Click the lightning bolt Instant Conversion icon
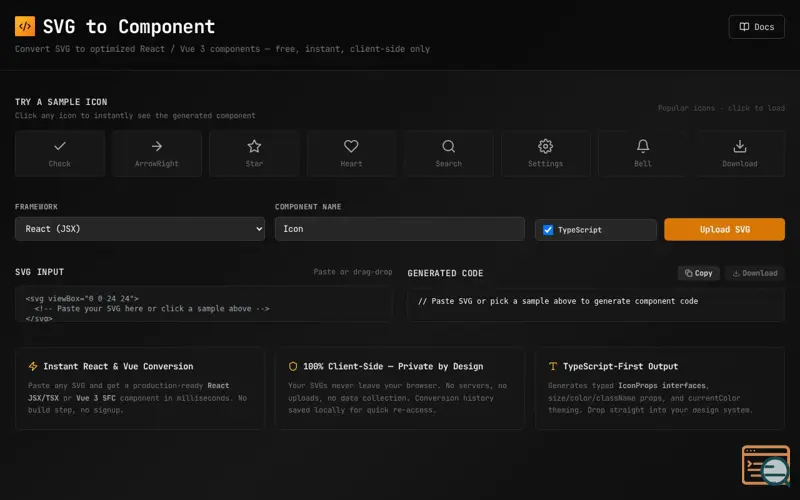800x500 pixels. click(x=33, y=366)
